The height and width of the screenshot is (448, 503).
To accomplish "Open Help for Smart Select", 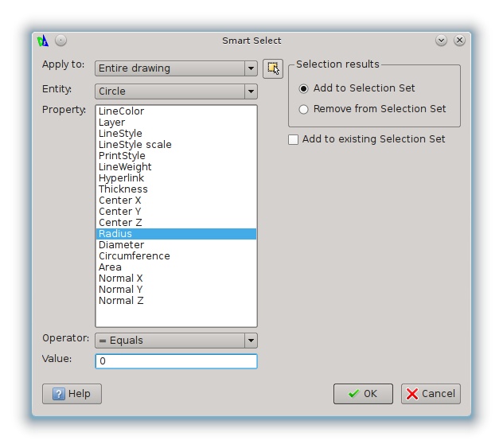I will 72,394.
